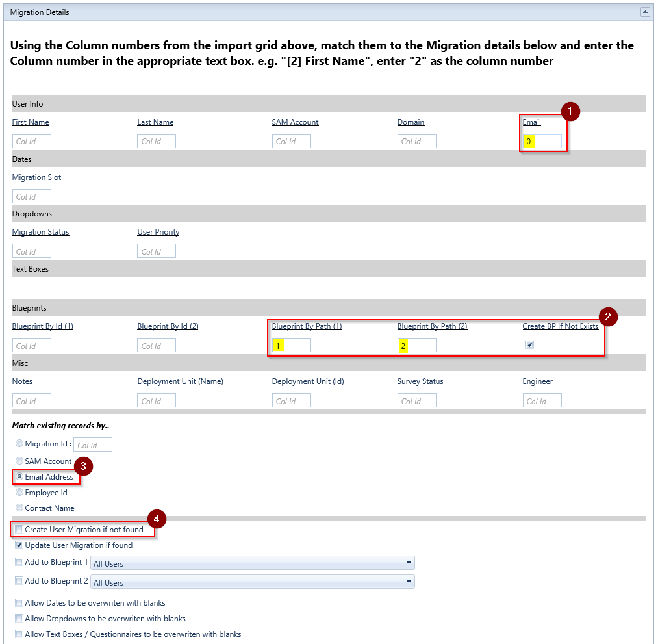Focus the Survey Status Col Id field

[x=417, y=401]
